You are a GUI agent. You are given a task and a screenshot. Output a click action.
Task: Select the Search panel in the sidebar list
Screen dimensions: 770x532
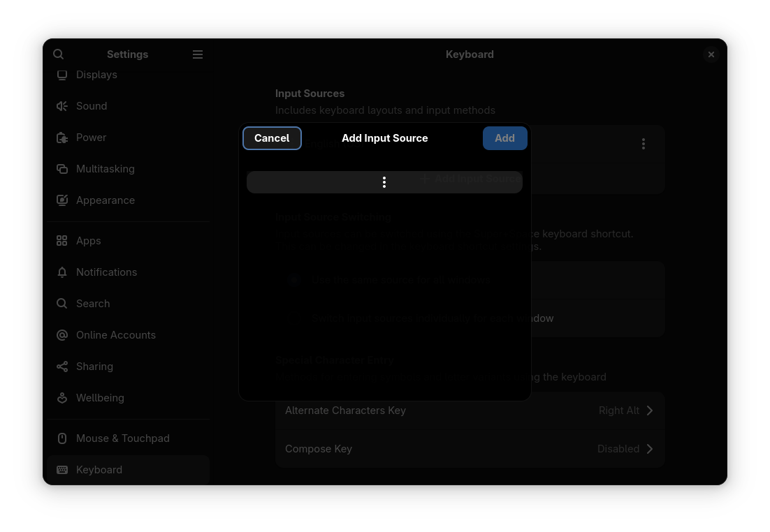click(x=128, y=303)
